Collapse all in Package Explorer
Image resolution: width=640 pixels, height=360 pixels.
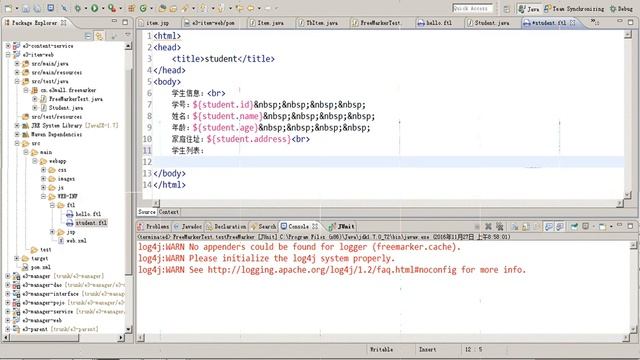coord(88,36)
